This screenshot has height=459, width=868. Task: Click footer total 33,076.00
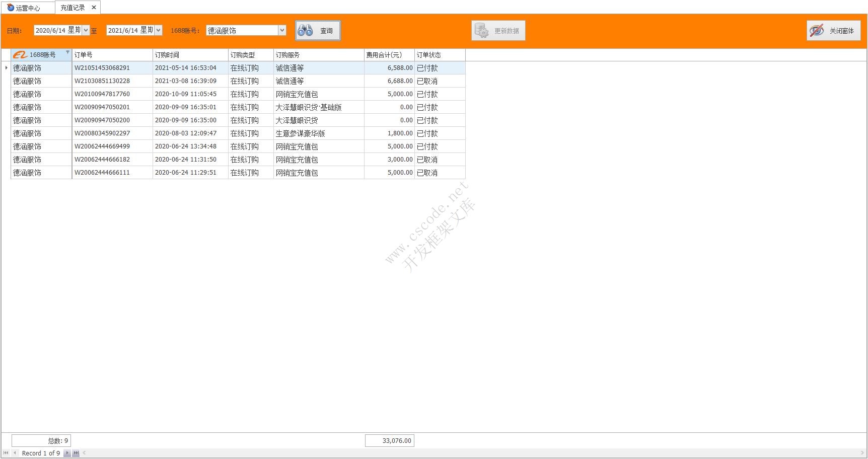point(390,441)
